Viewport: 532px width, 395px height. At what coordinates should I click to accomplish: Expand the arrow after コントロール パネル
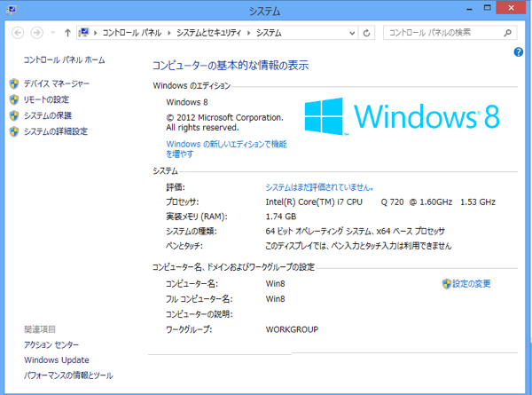pos(169,33)
